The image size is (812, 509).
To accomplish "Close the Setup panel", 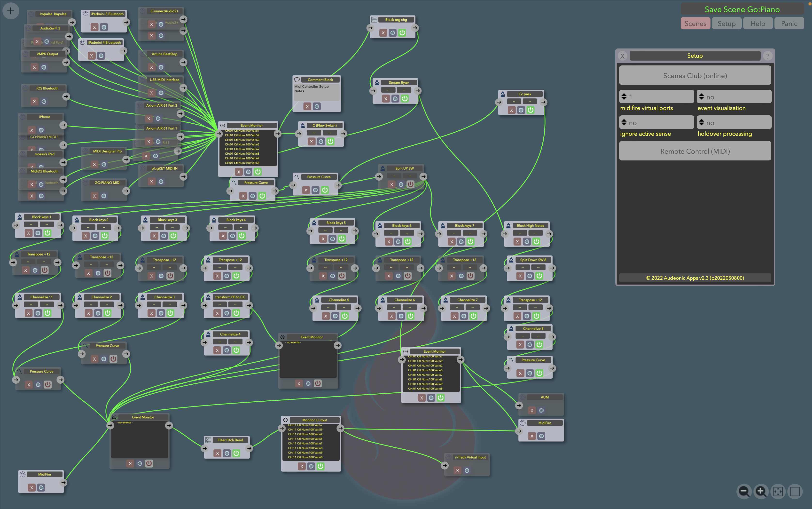I will tap(622, 56).
